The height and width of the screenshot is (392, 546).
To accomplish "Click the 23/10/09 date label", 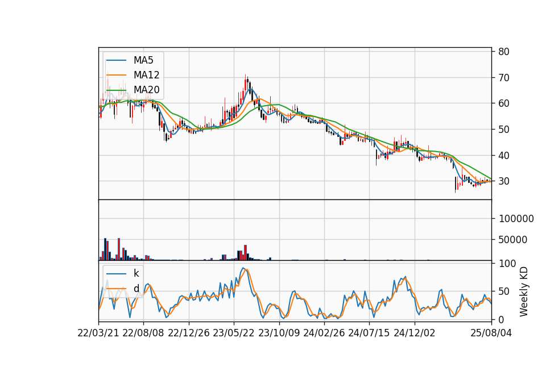I will coord(279,333).
